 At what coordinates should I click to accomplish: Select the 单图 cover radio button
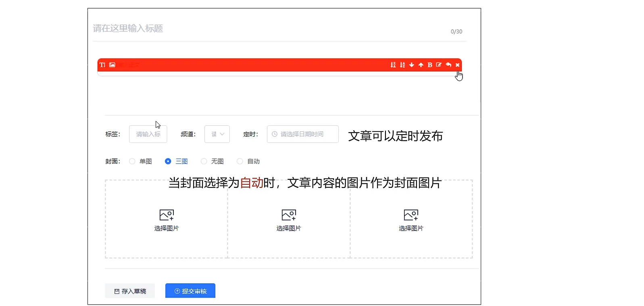point(132,161)
